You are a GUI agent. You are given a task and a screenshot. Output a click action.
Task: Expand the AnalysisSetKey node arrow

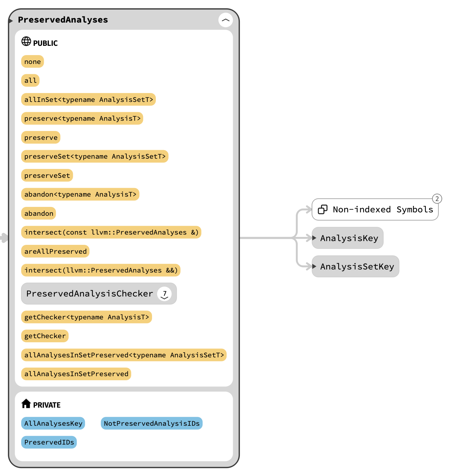click(314, 266)
